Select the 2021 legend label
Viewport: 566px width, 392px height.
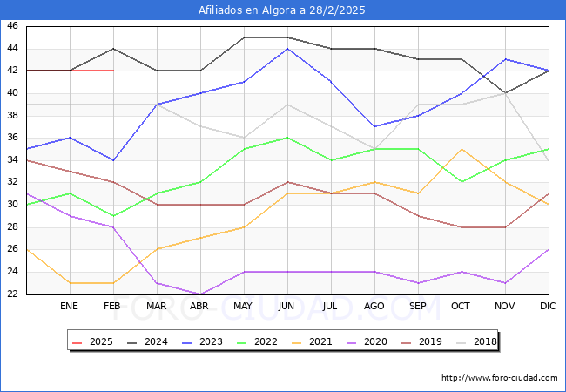pos(320,341)
